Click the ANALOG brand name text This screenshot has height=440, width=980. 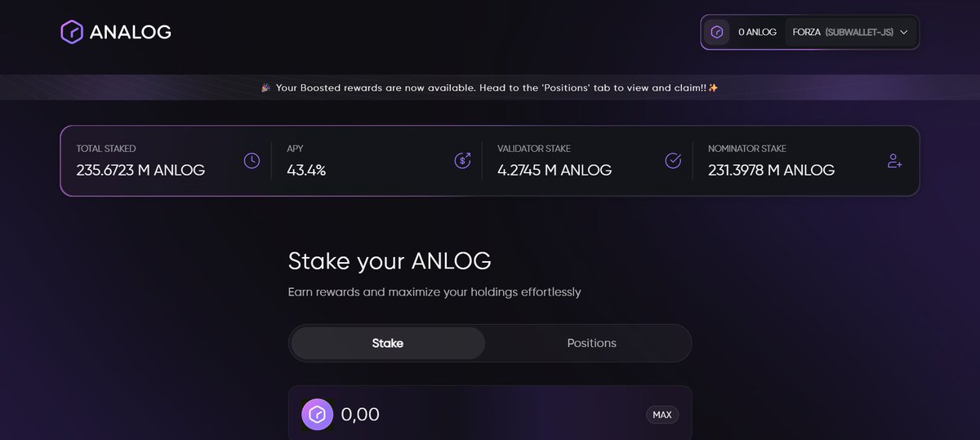[131, 32]
